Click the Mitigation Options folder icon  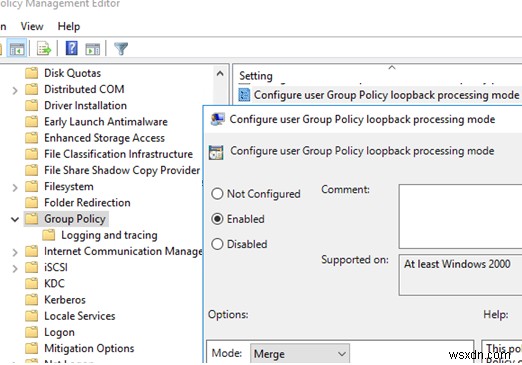32,348
